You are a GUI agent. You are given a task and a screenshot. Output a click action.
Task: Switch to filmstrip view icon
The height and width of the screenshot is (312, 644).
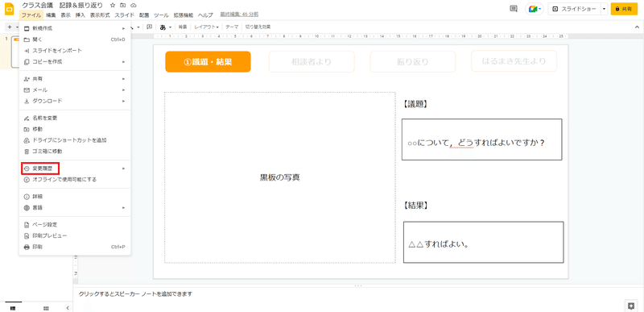tap(13, 308)
